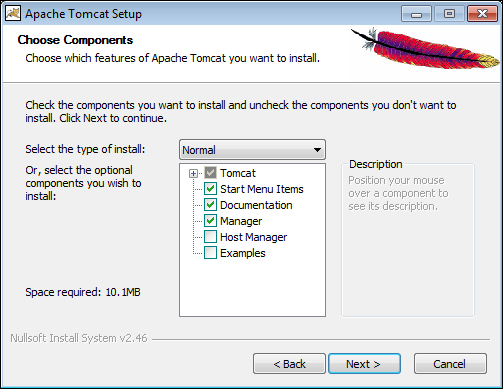503x389 pixels.
Task: Enable the Host Manager checkbox
Action: pyautogui.click(x=210, y=237)
